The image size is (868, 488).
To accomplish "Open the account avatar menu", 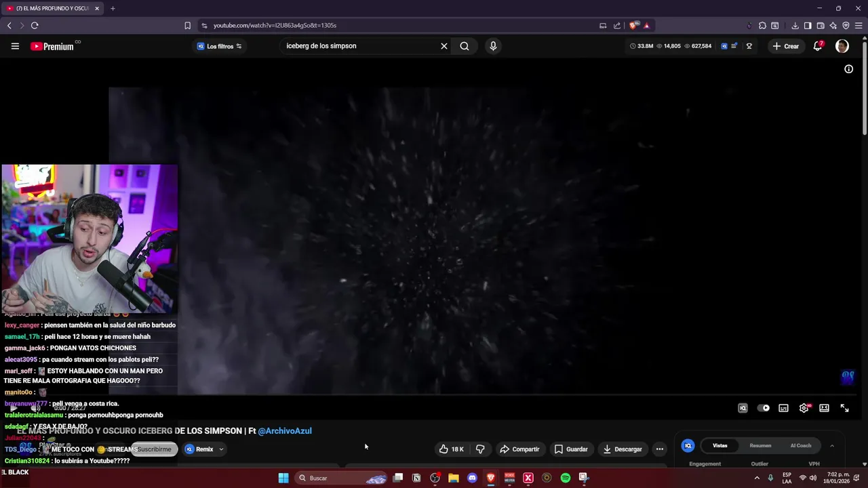I will [842, 46].
